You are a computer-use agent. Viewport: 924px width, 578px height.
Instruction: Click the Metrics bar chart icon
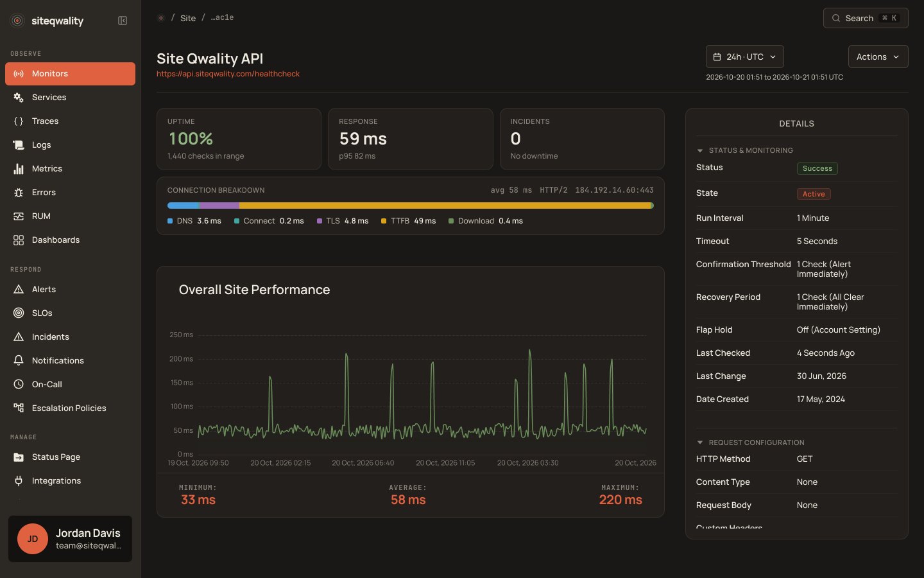[x=19, y=168]
